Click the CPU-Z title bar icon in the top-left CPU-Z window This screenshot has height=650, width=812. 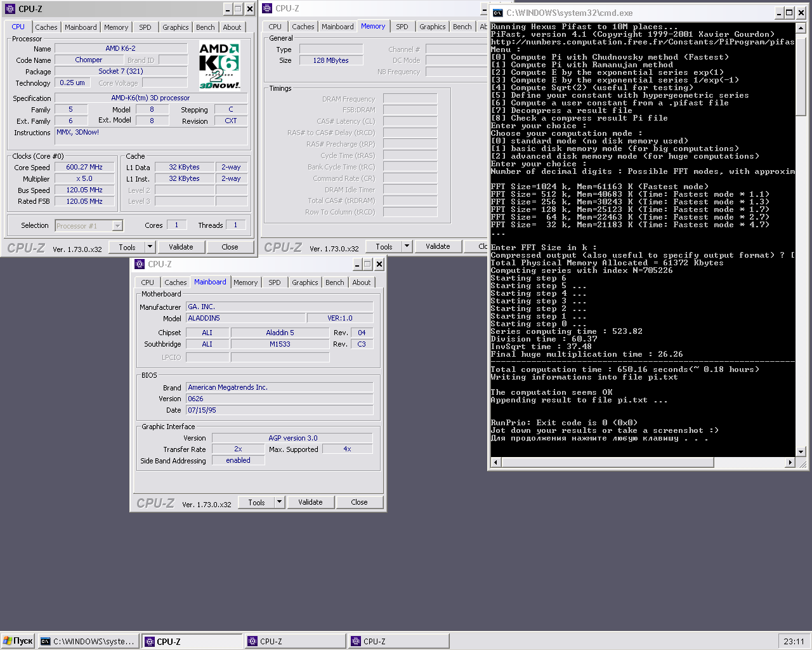pos(10,9)
